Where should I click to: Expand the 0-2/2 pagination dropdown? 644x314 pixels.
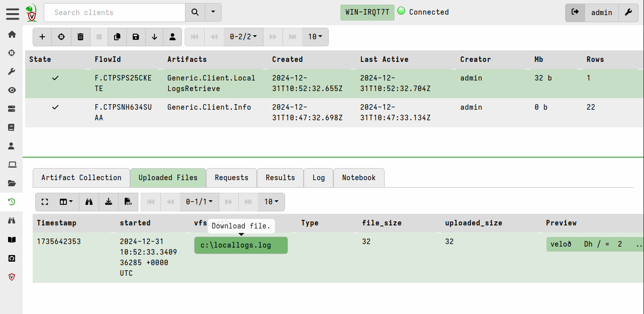pyautogui.click(x=243, y=37)
